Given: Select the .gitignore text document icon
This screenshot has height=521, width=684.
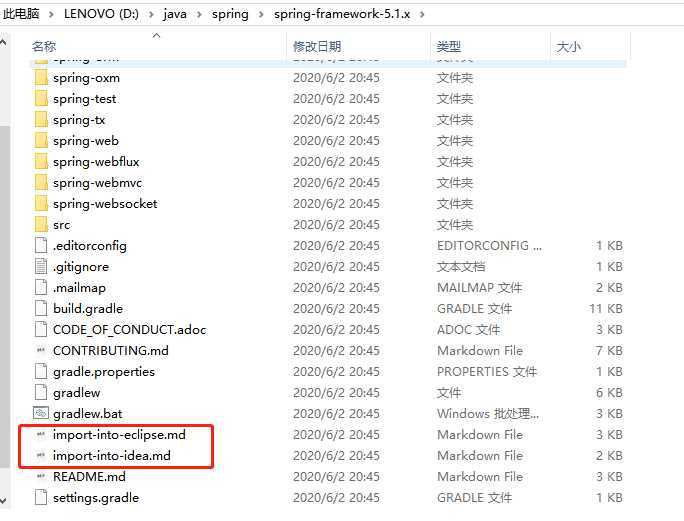Looking at the screenshot, I should (x=41, y=267).
